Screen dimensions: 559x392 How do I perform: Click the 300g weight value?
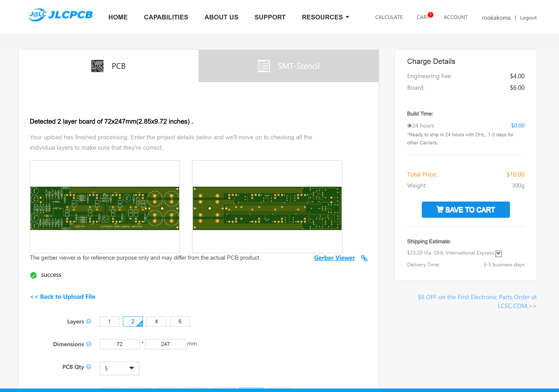[x=518, y=186]
